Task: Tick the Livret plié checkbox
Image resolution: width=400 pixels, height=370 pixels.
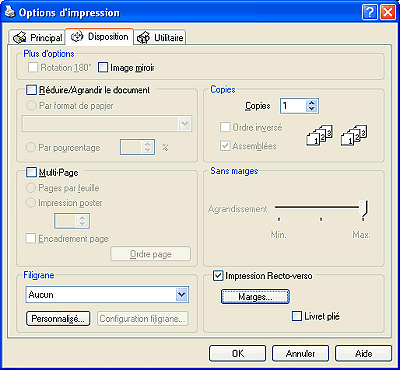Action: pyautogui.click(x=296, y=316)
